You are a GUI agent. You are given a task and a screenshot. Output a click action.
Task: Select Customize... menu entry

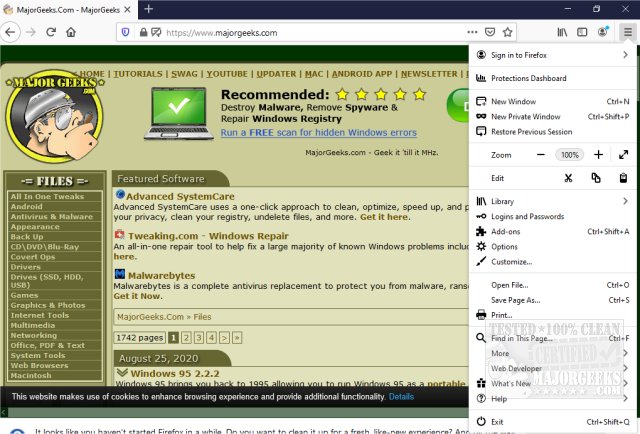pos(552,262)
